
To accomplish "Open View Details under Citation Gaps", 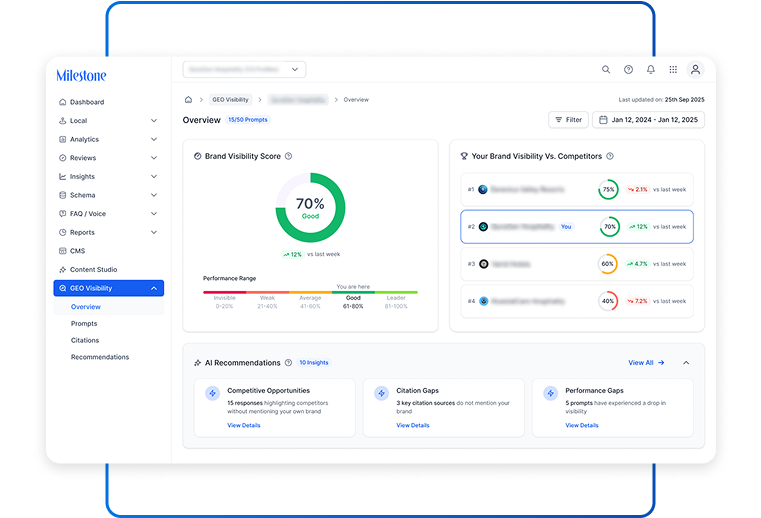I will point(413,425).
